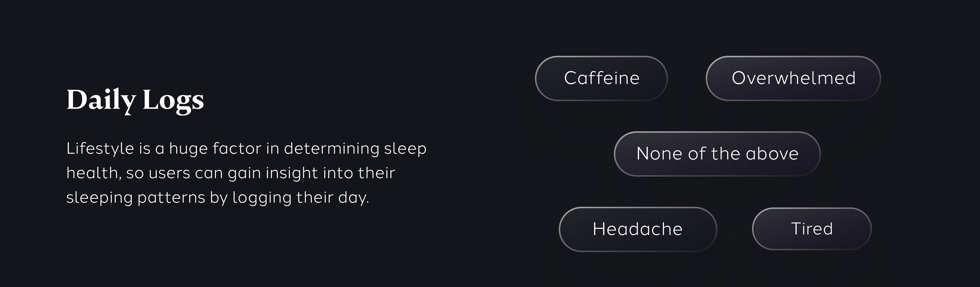Viewport: 980px width, 287px height.
Task: Select the Overwhelmed tag
Action: point(793,78)
